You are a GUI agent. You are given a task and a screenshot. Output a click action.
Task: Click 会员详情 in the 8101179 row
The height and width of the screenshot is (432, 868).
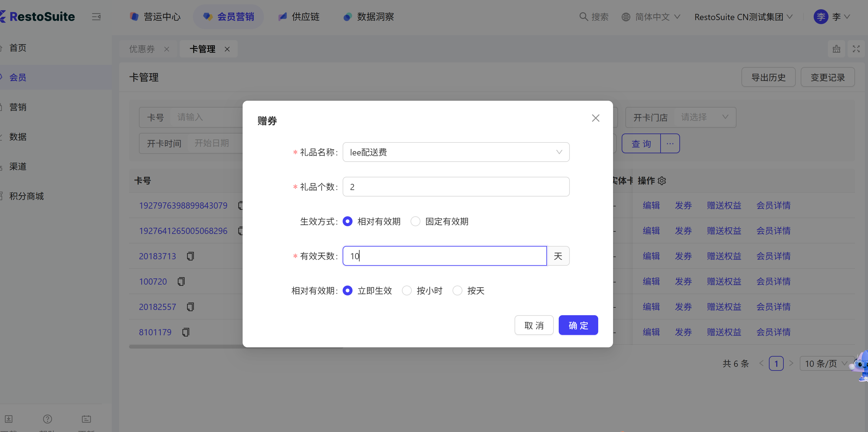[773, 332]
